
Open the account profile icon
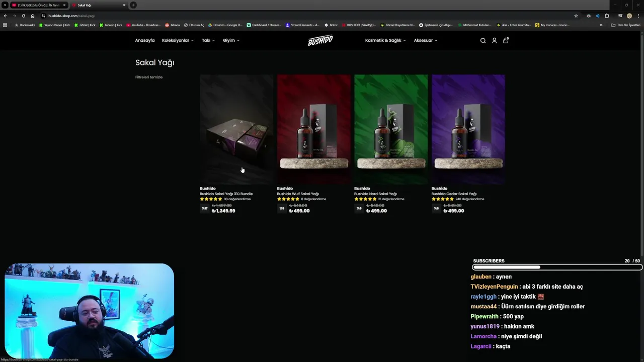tap(494, 41)
